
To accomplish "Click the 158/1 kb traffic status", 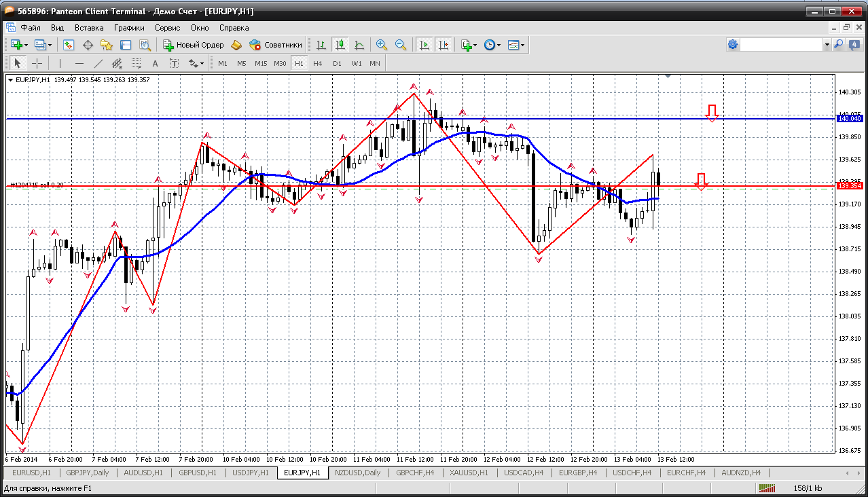I will point(808,488).
